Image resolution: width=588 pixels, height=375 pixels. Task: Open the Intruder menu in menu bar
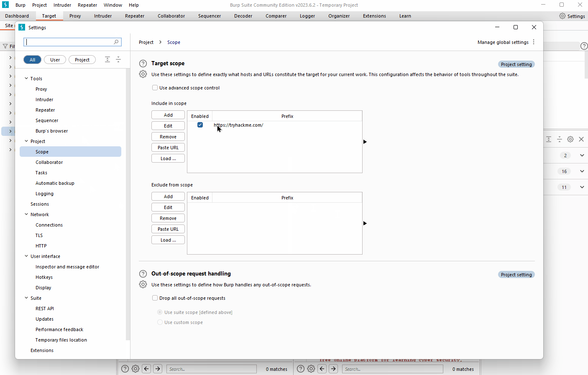tap(62, 5)
